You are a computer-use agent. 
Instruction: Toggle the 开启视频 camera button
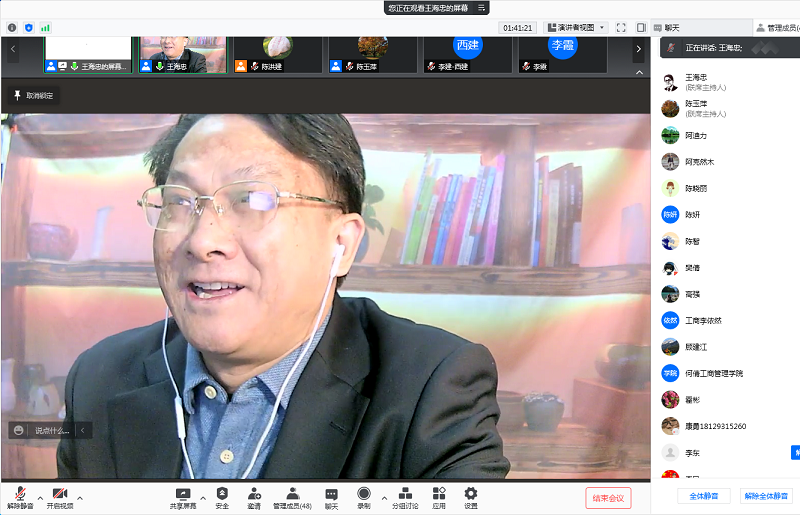pos(59,494)
